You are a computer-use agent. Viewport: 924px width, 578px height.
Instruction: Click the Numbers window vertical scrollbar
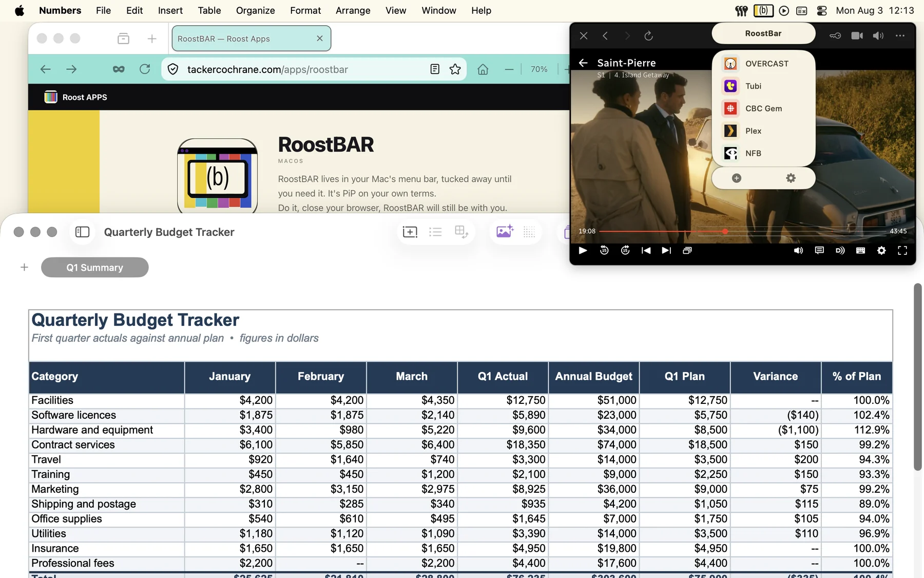pyautogui.click(x=918, y=377)
